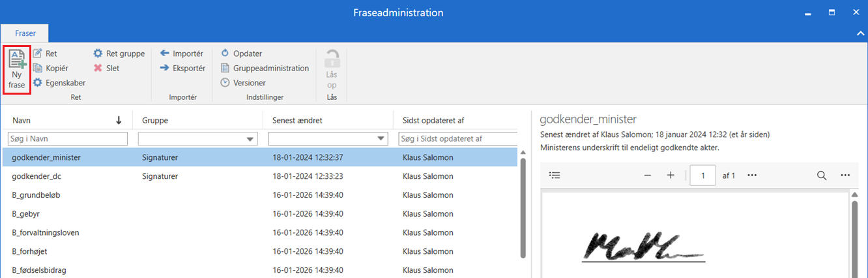Click the page number field in preview
Viewport: 868px width, 278px height.
(702, 175)
